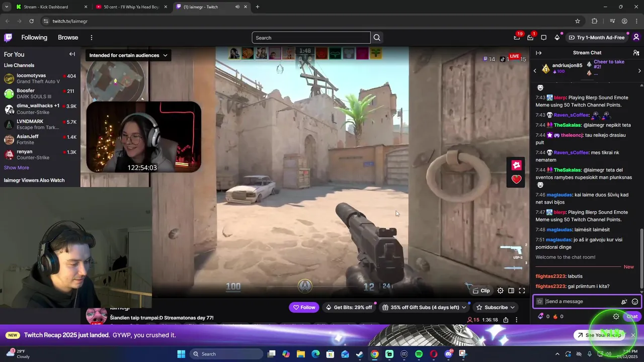Focus the Send a message field
This screenshot has height=362, width=644.
(587, 302)
